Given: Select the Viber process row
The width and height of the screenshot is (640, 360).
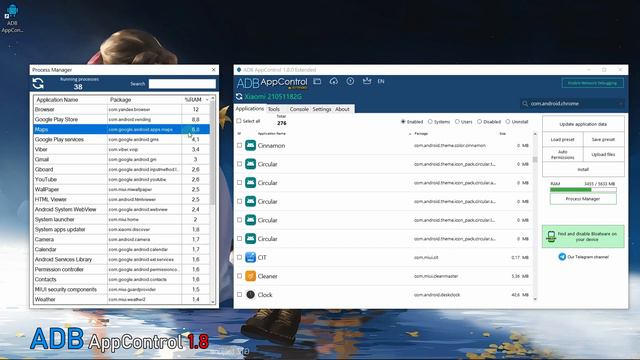Looking at the screenshot, I should pyautogui.click(x=122, y=149).
